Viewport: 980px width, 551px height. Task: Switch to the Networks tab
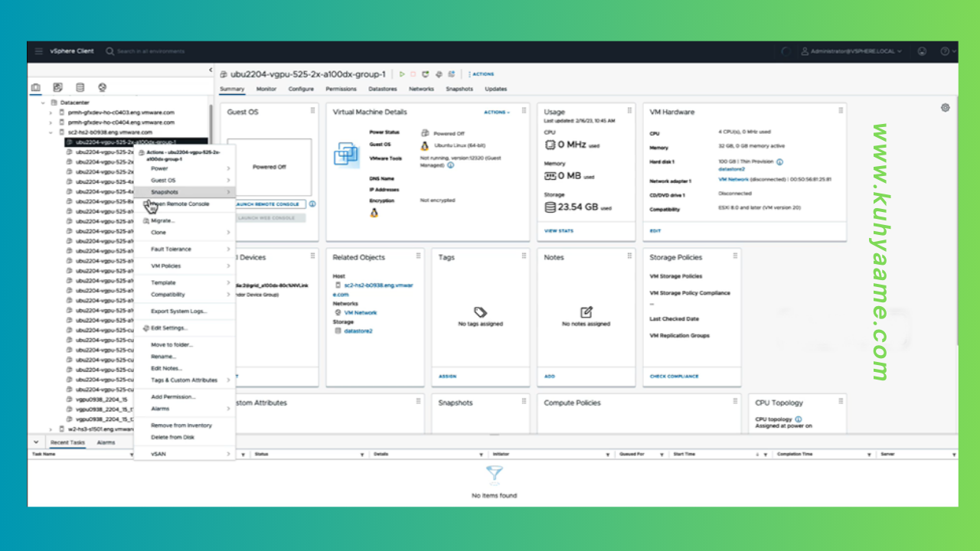pos(421,89)
